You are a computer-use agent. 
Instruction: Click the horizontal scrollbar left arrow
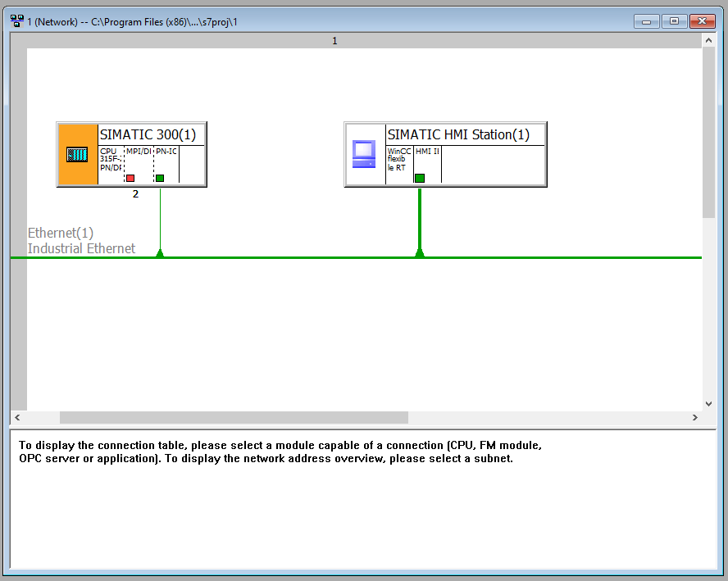pos(17,417)
